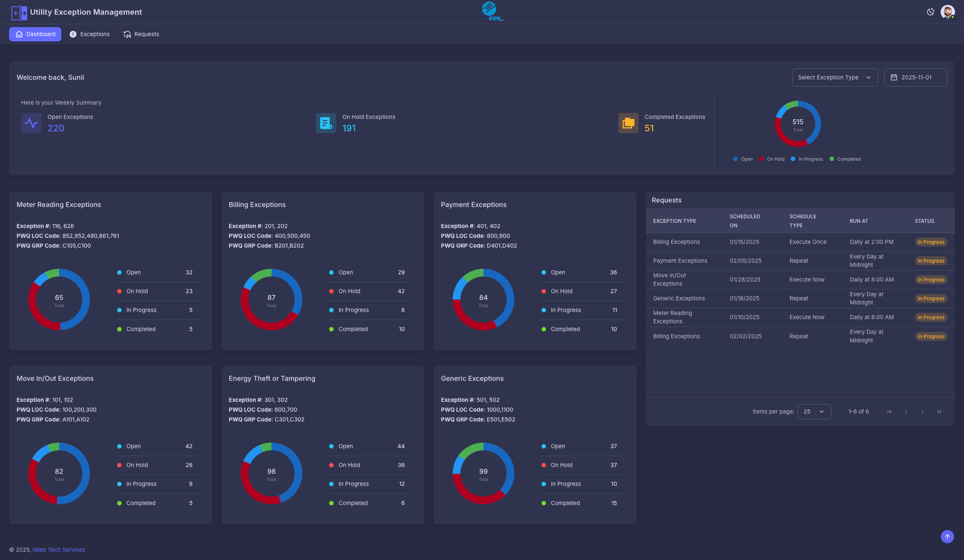Toggle the dark mode moon icon

[x=931, y=12]
